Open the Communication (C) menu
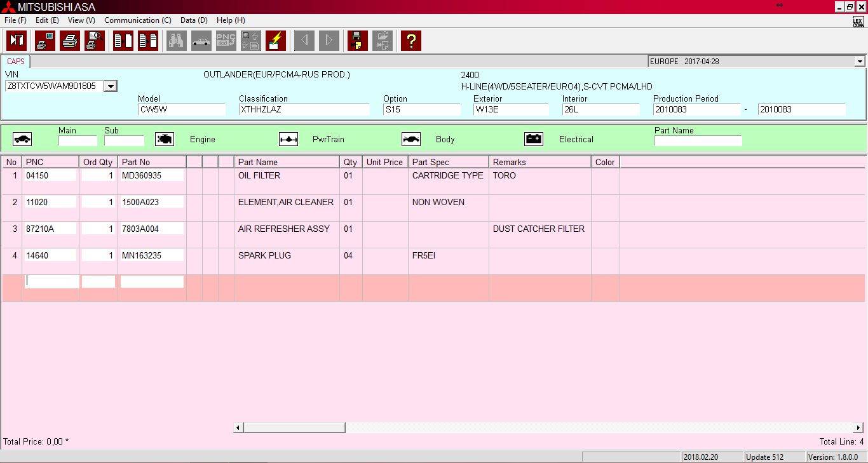 [138, 20]
